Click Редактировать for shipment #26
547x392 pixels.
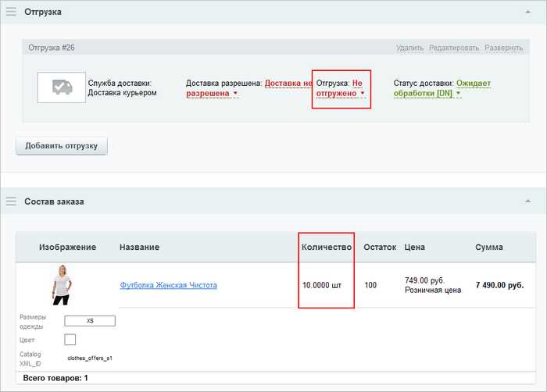pyautogui.click(x=454, y=48)
